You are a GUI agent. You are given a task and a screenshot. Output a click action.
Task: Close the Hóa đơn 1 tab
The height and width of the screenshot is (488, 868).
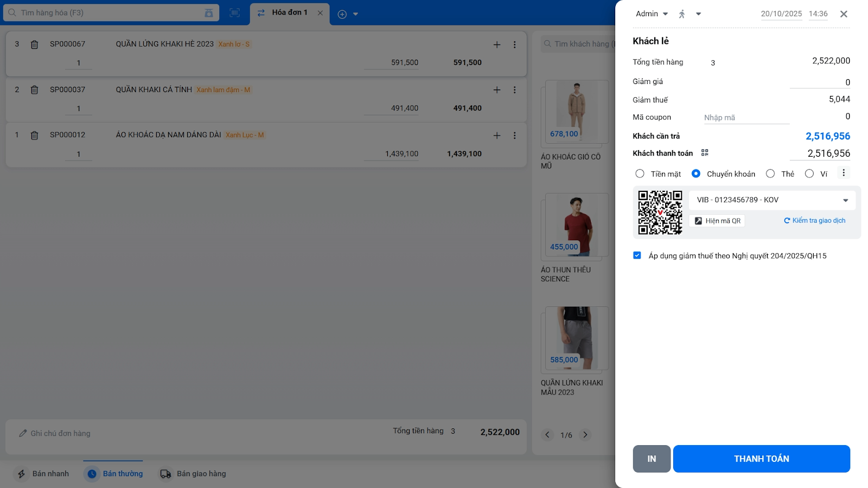[x=320, y=13]
